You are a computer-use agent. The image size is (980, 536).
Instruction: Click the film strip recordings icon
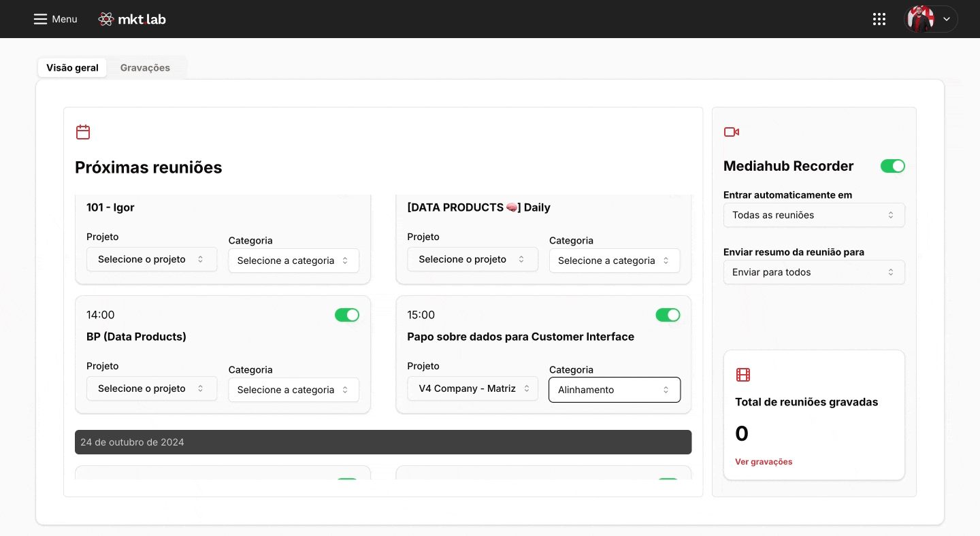click(x=743, y=375)
